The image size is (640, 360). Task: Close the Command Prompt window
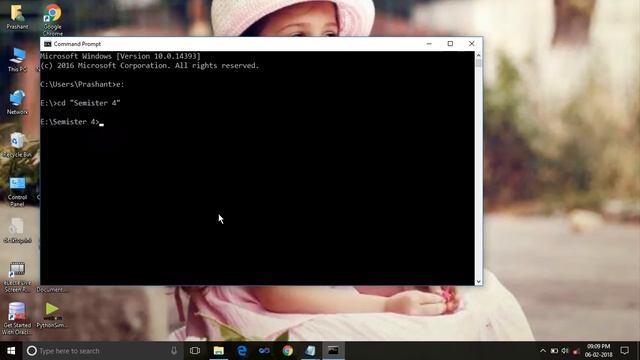(471, 44)
